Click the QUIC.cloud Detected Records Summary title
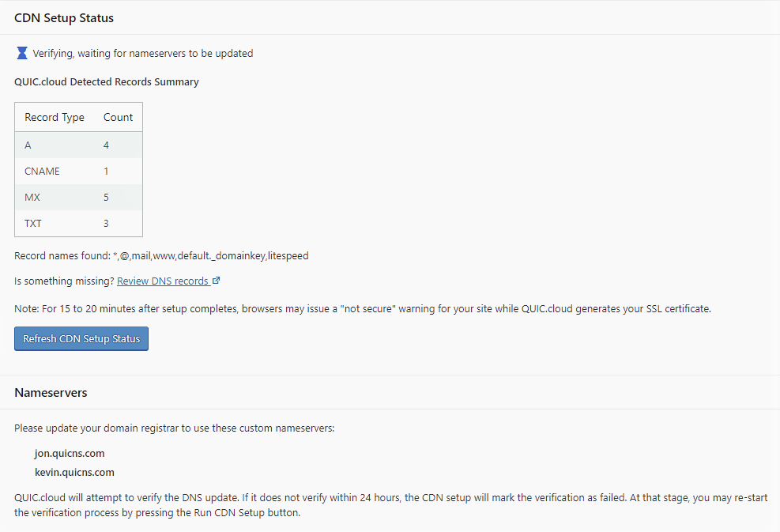The height and width of the screenshot is (532, 780). point(107,81)
